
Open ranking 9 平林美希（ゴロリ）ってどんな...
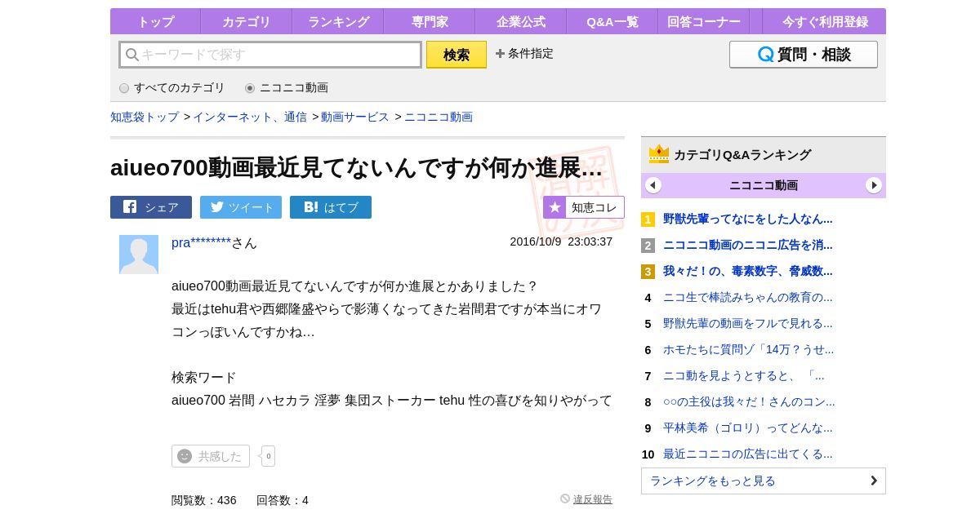[747, 428]
